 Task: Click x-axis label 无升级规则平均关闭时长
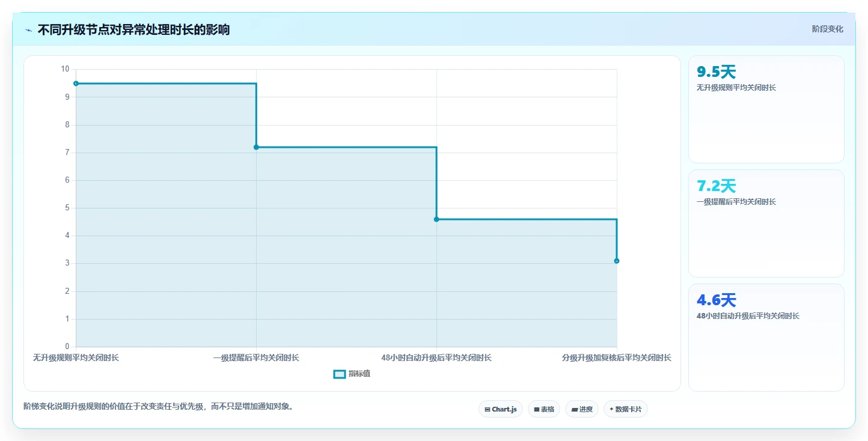click(76, 357)
